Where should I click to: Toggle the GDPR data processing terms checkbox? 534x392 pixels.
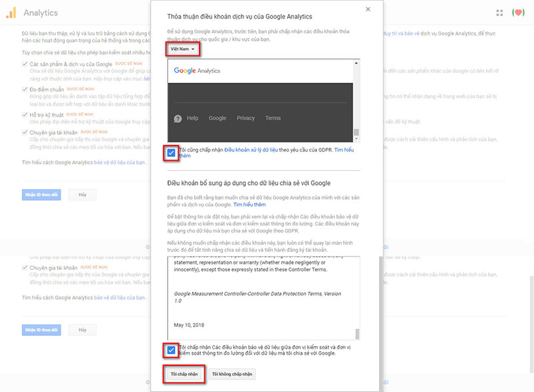[x=172, y=153]
